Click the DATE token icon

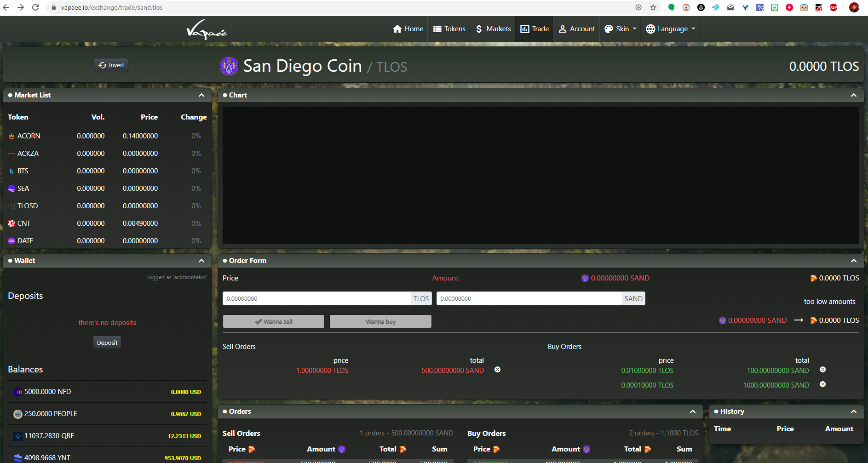point(11,241)
